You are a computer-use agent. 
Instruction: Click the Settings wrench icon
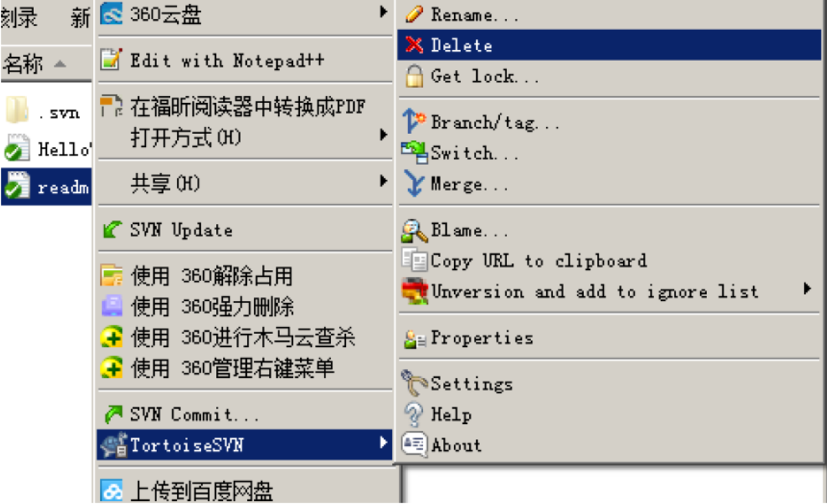415,382
